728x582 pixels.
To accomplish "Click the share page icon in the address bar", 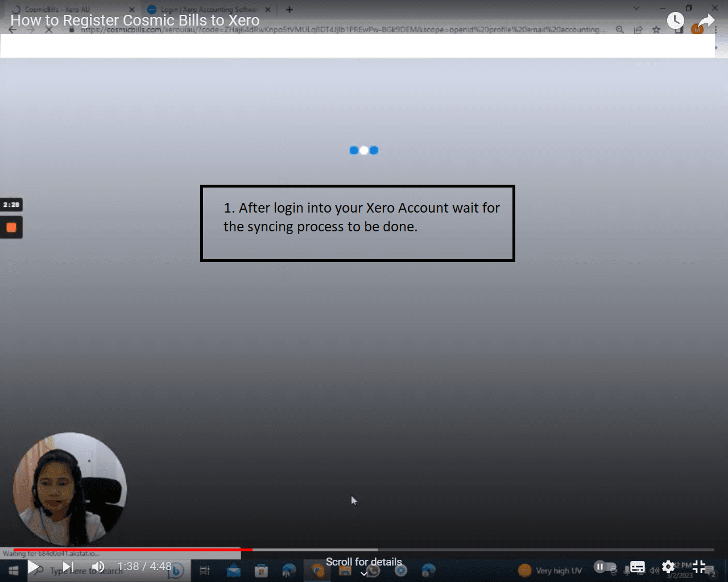I will (x=638, y=30).
